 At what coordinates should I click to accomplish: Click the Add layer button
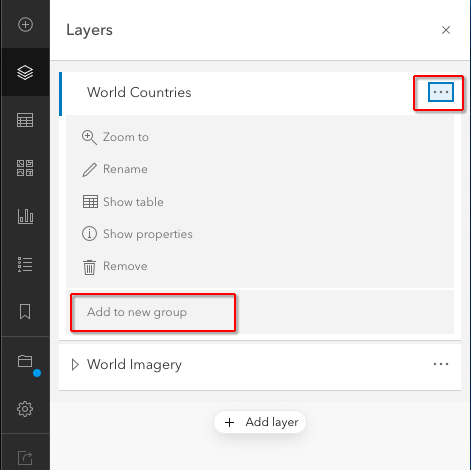coord(260,422)
